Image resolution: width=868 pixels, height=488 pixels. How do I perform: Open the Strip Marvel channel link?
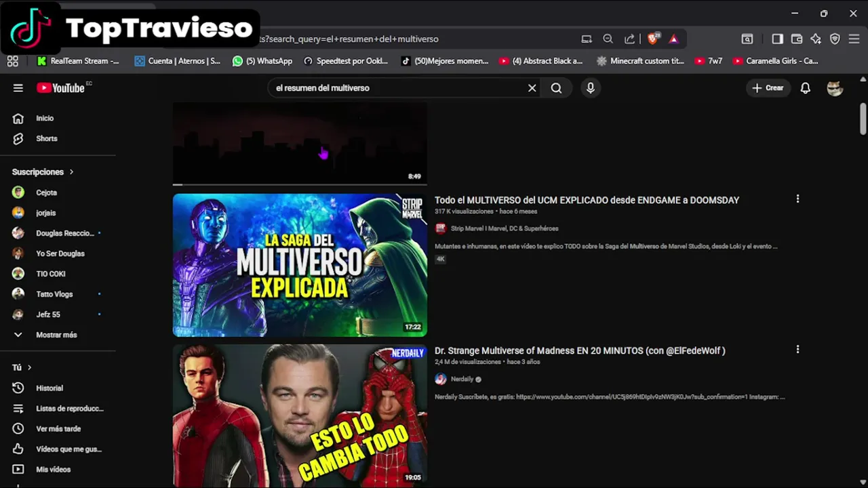[x=505, y=228]
